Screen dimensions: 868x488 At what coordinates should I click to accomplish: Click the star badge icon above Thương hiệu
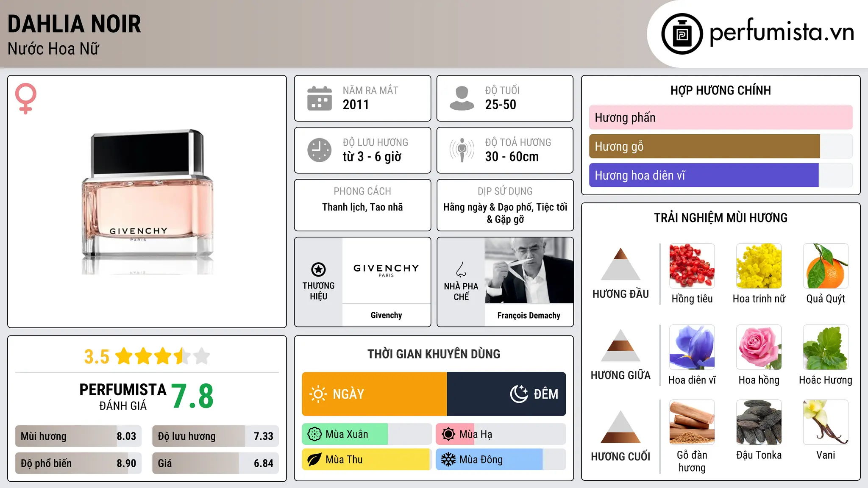point(318,269)
